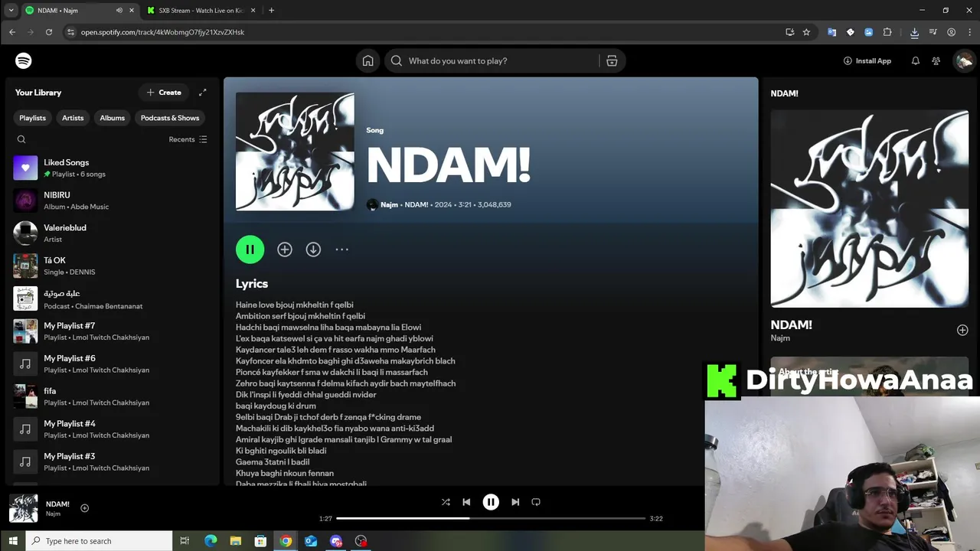980x551 pixels.
Task: Open Chrome three-dot menu
Action: tap(969, 32)
